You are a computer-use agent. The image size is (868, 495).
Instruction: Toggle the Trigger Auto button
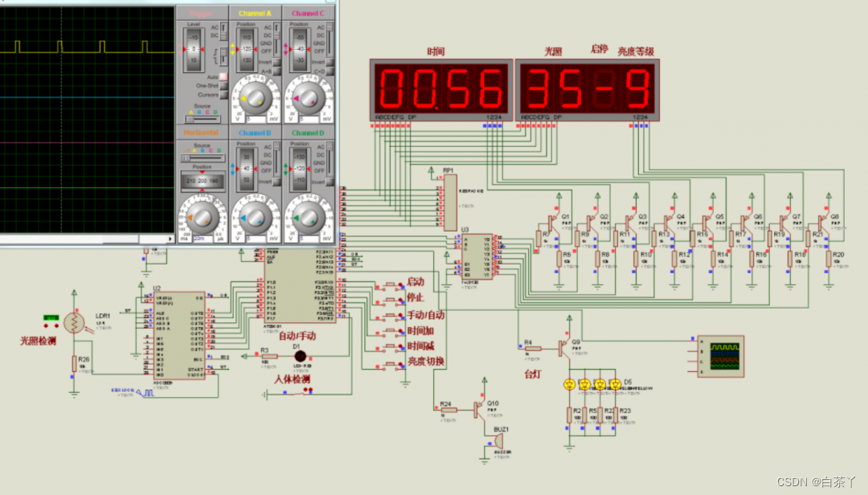coord(223,77)
